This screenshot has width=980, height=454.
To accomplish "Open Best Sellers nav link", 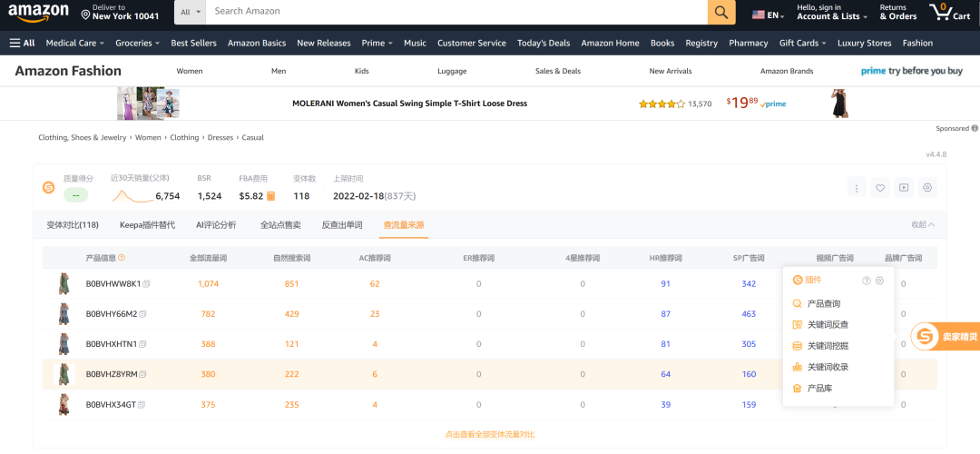I will (x=194, y=44).
